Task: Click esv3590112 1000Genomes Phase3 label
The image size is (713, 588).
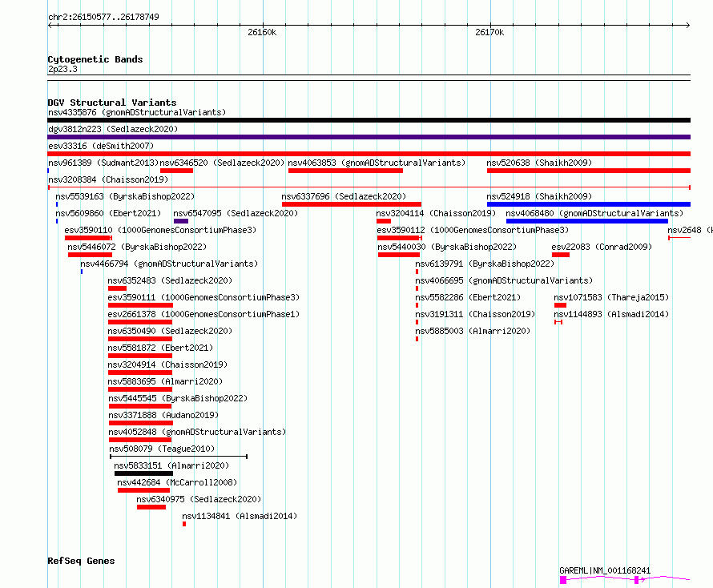Action: (x=473, y=230)
